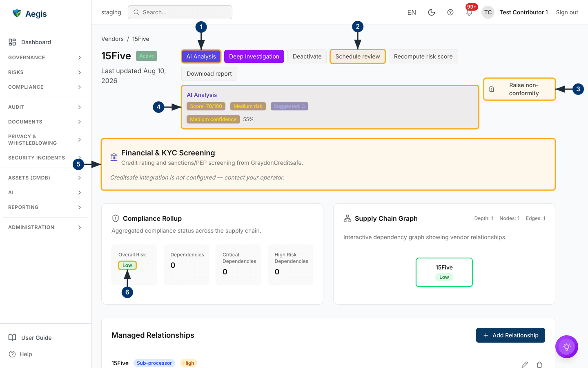Run AI Analysis button
The width and height of the screenshot is (588, 368).
tap(201, 56)
